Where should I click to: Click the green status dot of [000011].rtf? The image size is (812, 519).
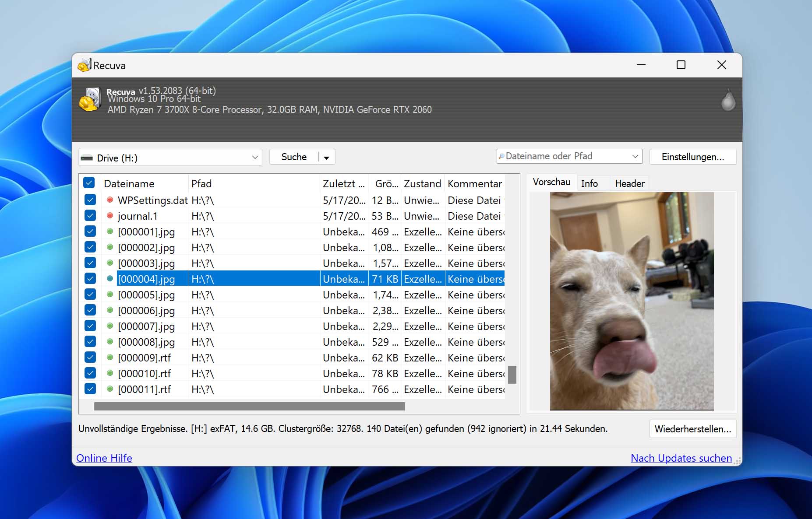pos(110,389)
